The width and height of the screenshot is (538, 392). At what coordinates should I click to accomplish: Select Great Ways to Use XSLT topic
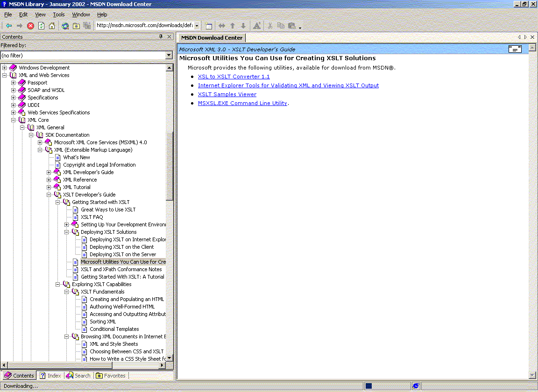click(108, 210)
